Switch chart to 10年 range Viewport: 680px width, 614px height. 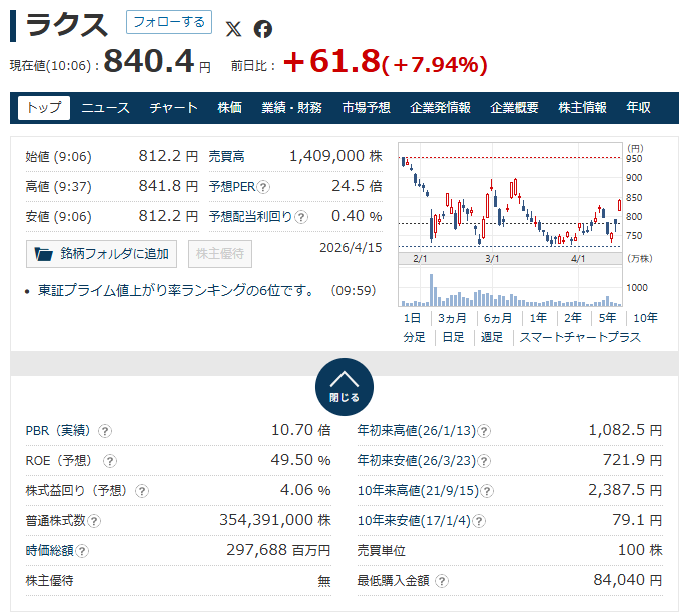tap(645, 318)
